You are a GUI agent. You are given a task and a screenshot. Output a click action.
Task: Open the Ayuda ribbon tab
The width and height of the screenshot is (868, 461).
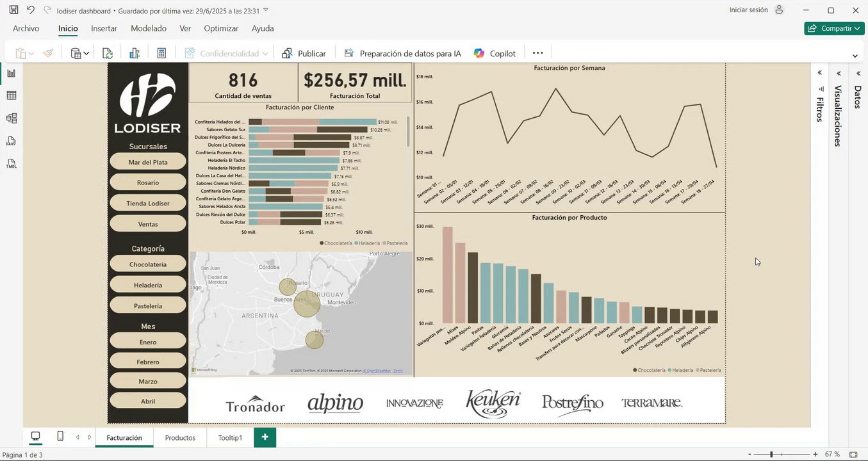coord(263,28)
